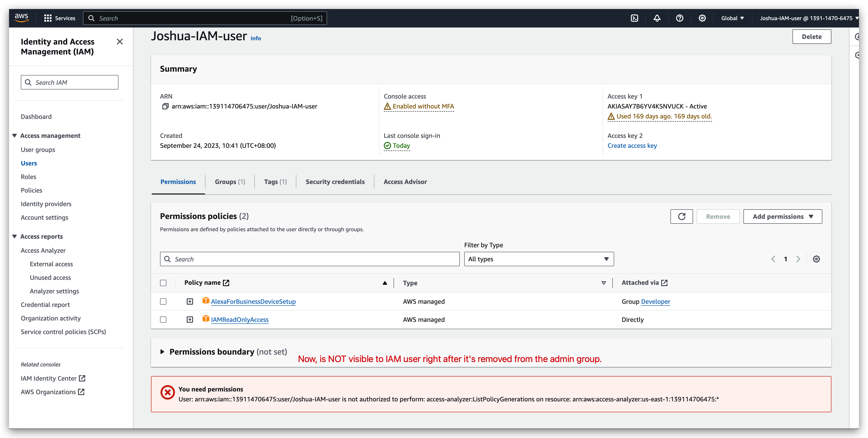Check the IAMReadOnlyAccess policy checkbox

pyautogui.click(x=163, y=319)
